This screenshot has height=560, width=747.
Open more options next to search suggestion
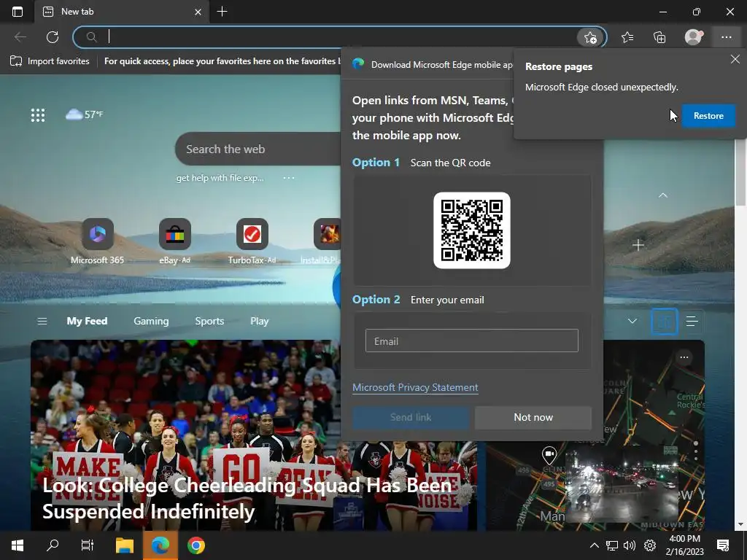coord(289,178)
